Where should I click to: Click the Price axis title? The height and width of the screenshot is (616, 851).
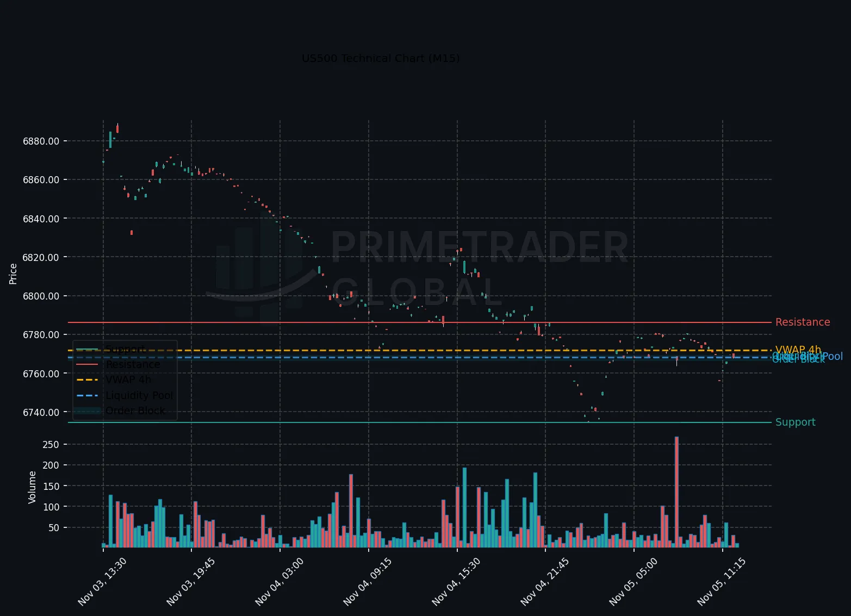[x=13, y=273]
